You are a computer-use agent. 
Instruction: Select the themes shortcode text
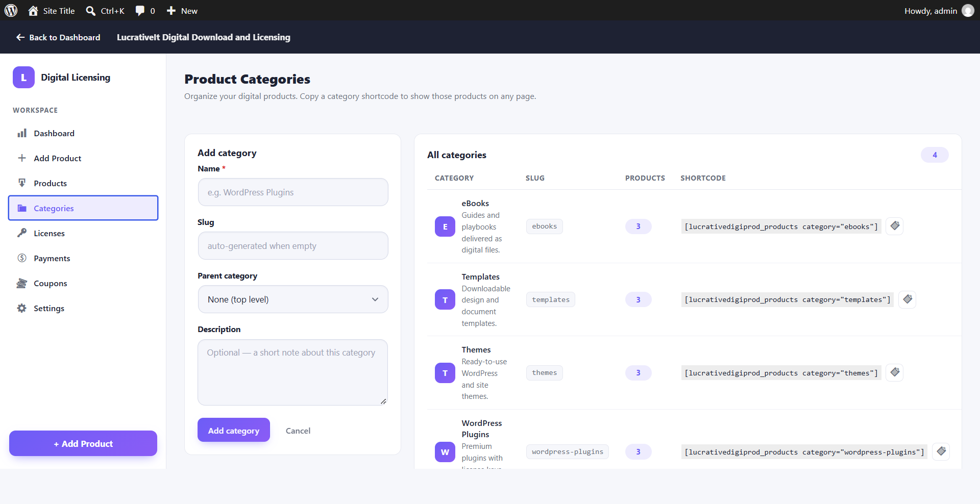[781, 373]
